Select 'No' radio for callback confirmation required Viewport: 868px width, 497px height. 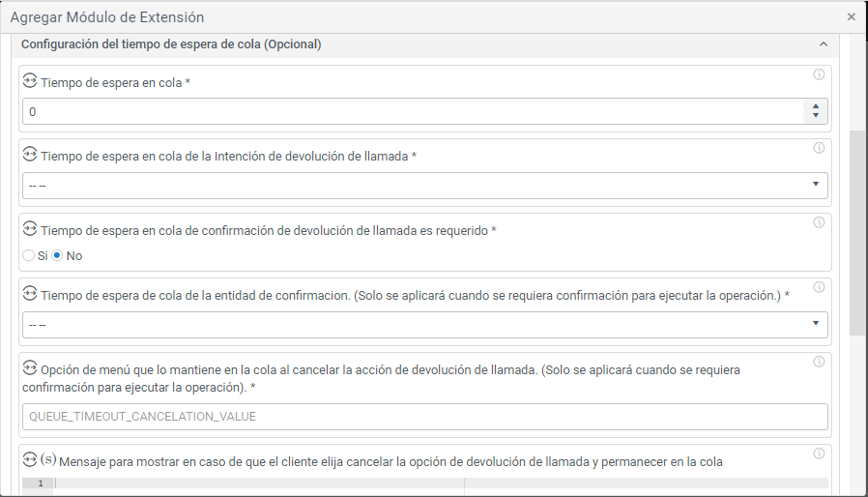point(57,255)
